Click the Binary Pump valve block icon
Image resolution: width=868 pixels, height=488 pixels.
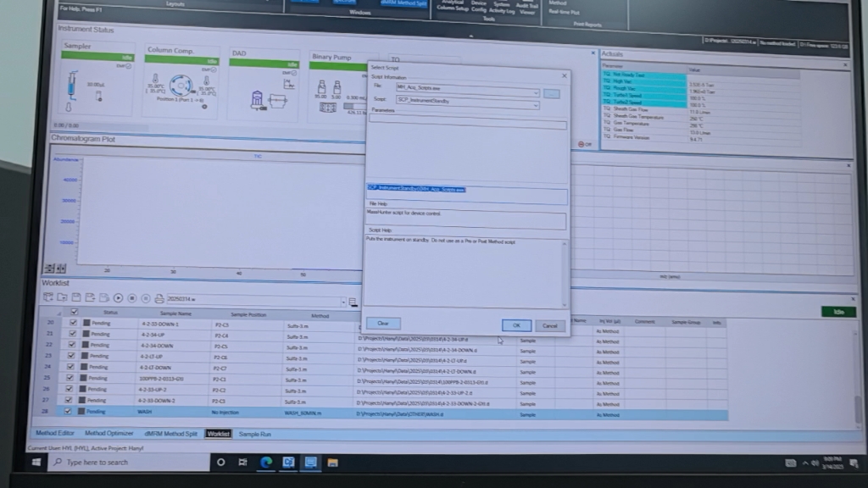pyautogui.click(x=327, y=108)
